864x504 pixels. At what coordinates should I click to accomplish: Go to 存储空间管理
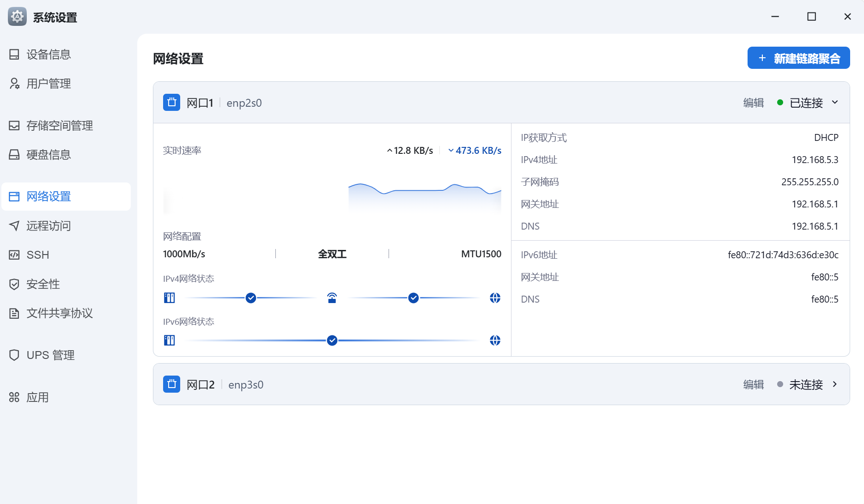66,126
